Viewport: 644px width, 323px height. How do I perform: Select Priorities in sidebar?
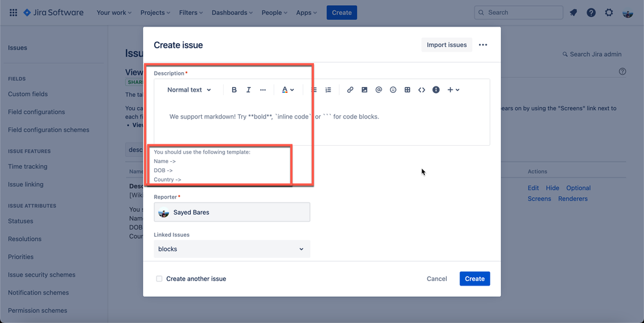click(21, 257)
